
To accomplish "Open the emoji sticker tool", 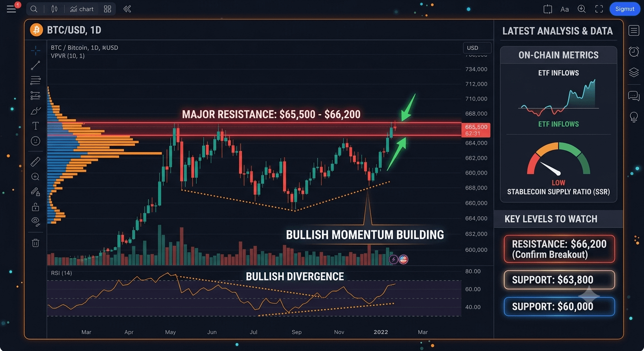I will tap(35, 141).
